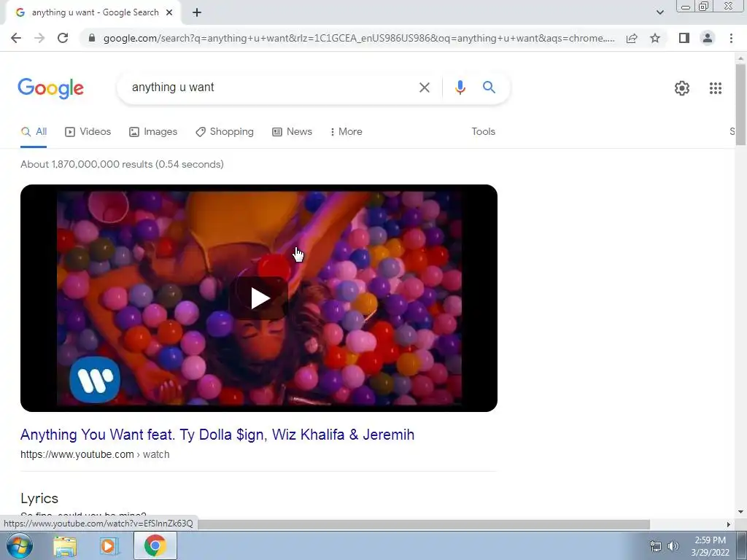747x560 pixels.
Task: Submit search using the magnifier icon
Action: click(489, 87)
